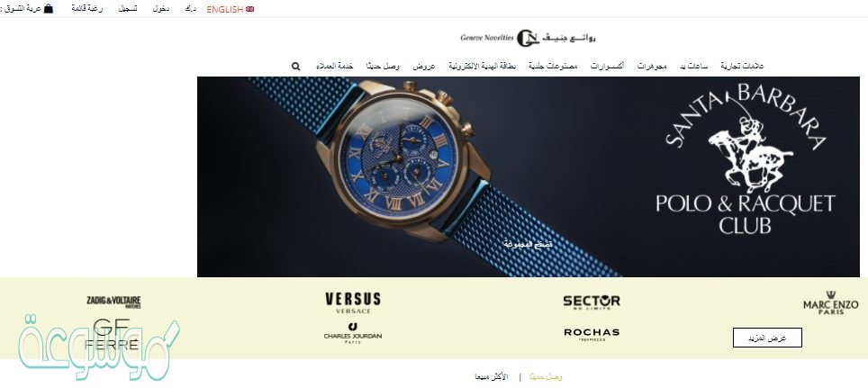Open the ساعات يد watches menu
This screenshot has width=868, height=388.
(x=693, y=67)
